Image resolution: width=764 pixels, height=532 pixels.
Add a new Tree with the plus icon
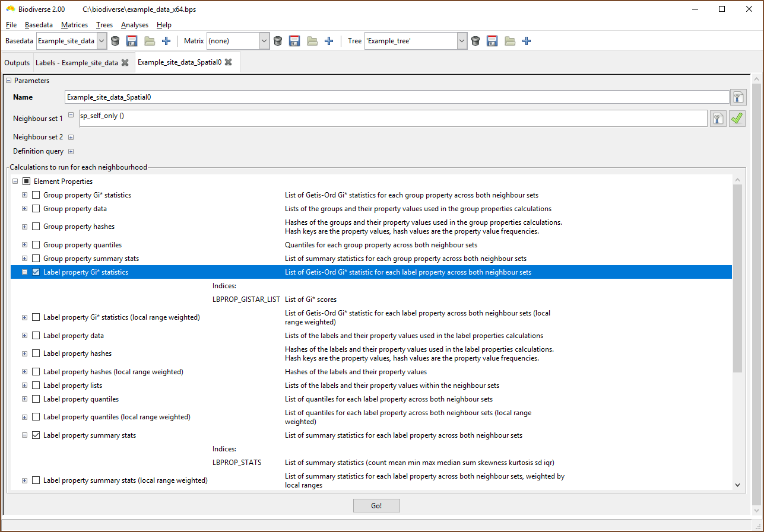[526, 40]
